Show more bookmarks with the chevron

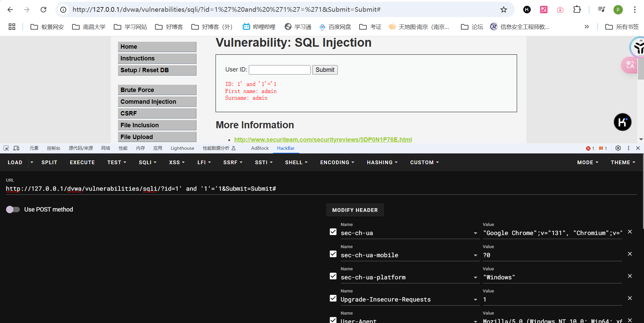click(x=587, y=27)
